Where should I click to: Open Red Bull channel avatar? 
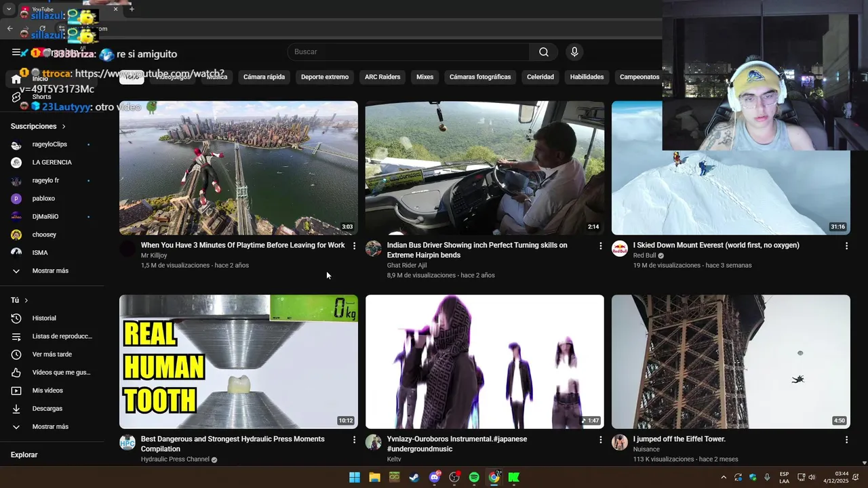[620, 249]
